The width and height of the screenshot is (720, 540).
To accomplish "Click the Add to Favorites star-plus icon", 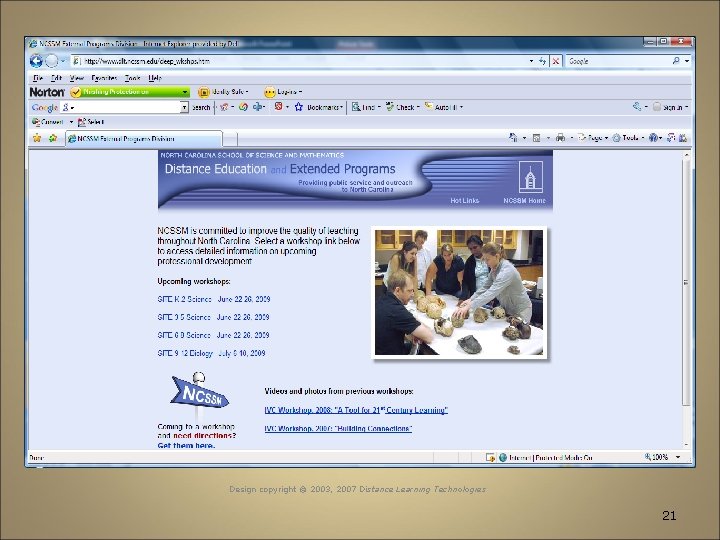I will coord(53,138).
